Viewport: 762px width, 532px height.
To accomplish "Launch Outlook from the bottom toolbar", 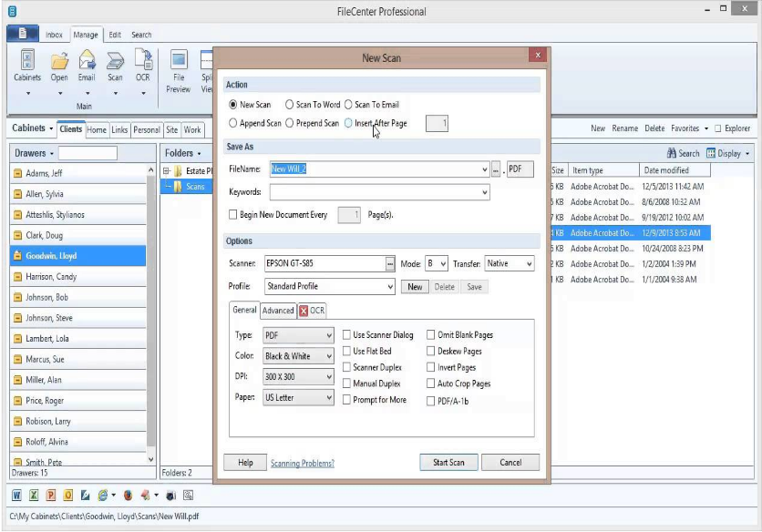I will tap(68, 495).
